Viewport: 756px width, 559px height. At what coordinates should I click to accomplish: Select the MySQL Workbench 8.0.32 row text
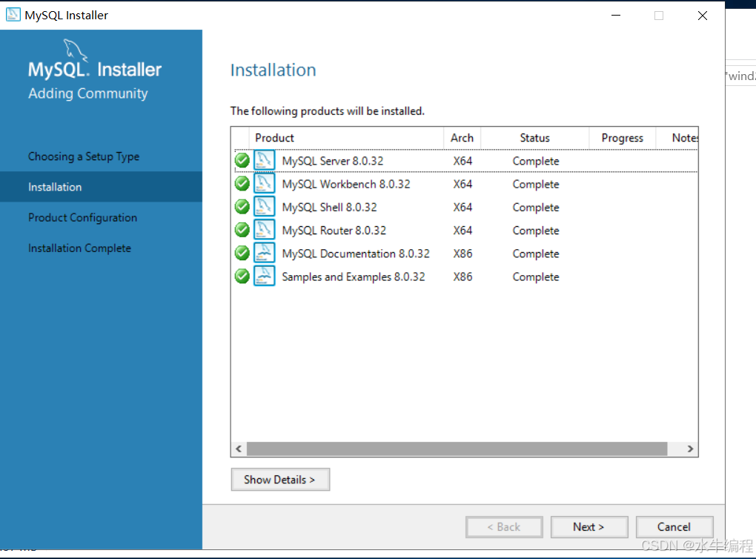pyautogui.click(x=346, y=184)
